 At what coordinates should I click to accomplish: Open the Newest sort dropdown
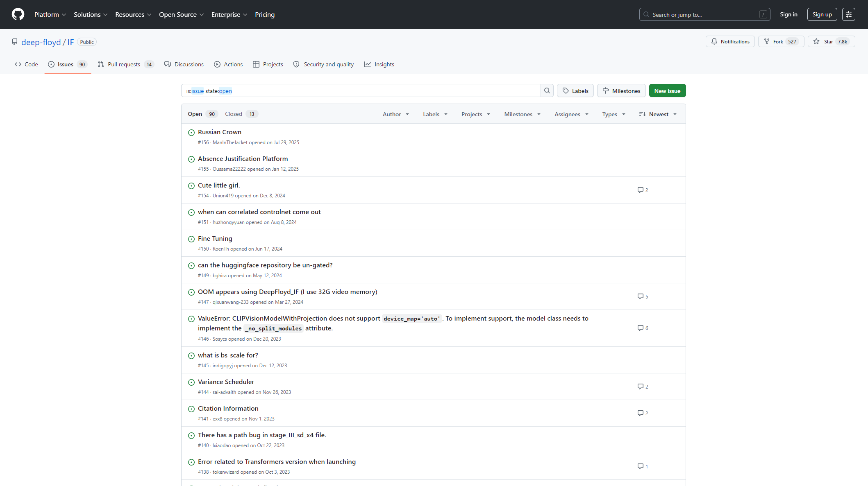(x=658, y=114)
